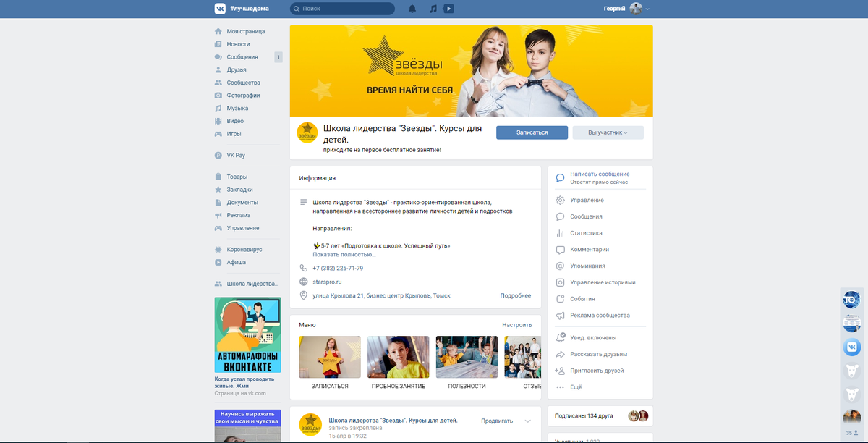Open Фотографии in sidebar
868x443 pixels.
pyautogui.click(x=243, y=96)
